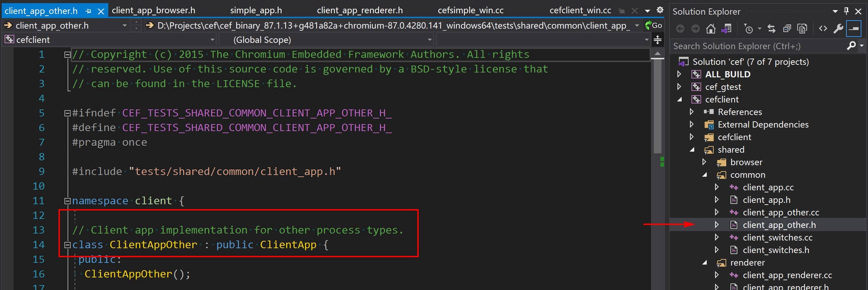Open the editor tab settings gear
868x290 pixels.
tap(660, 10)
